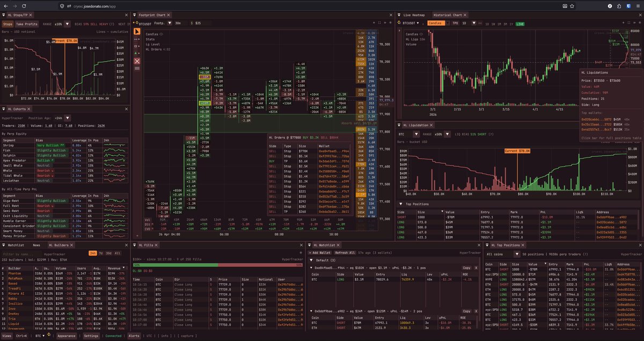Click Refresh All in HL Watchlist
644x341 pixels.
[345, 252]
